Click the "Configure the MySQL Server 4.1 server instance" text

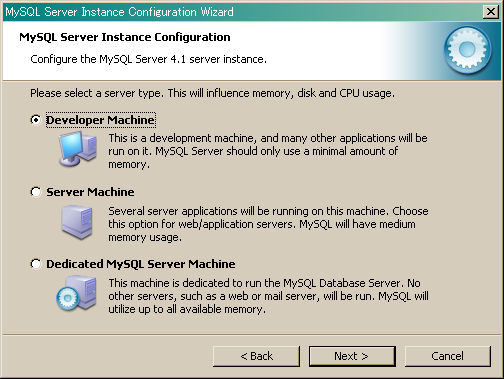click(148, 59)
